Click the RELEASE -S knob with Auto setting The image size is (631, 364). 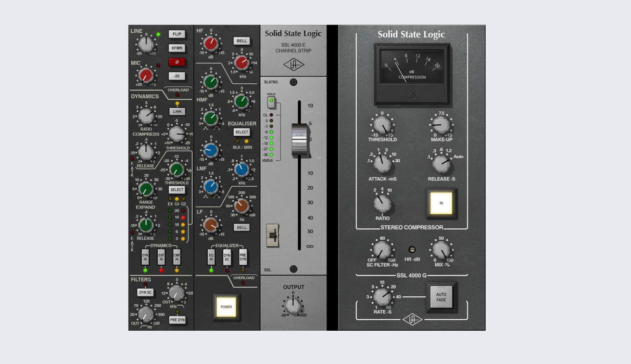tap(441, 164)
